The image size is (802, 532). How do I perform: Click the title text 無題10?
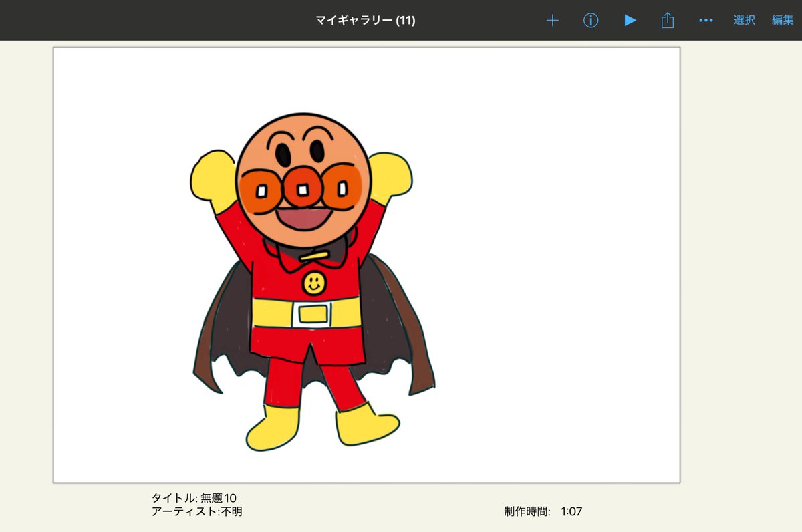pos(219,498)
